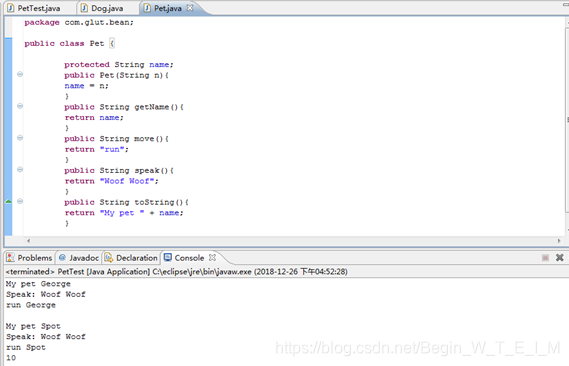Screen dimensions: 569x366
Task: Click console output line '10'
Action: tap(11, 358)
